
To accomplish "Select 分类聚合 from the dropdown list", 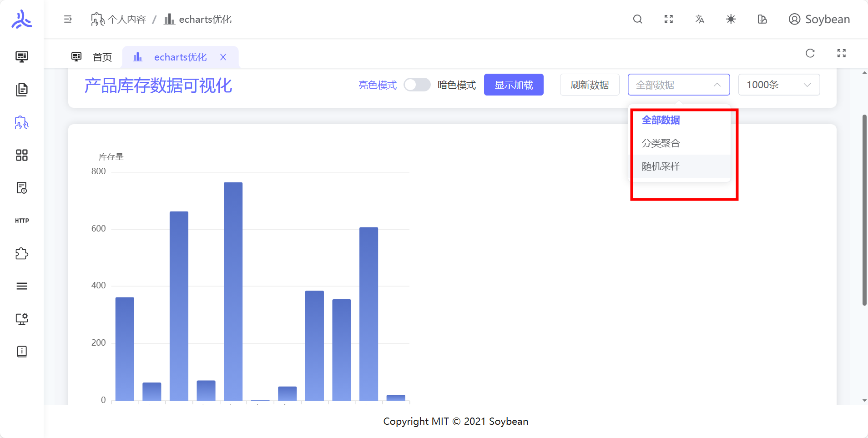I will [661, 143].
